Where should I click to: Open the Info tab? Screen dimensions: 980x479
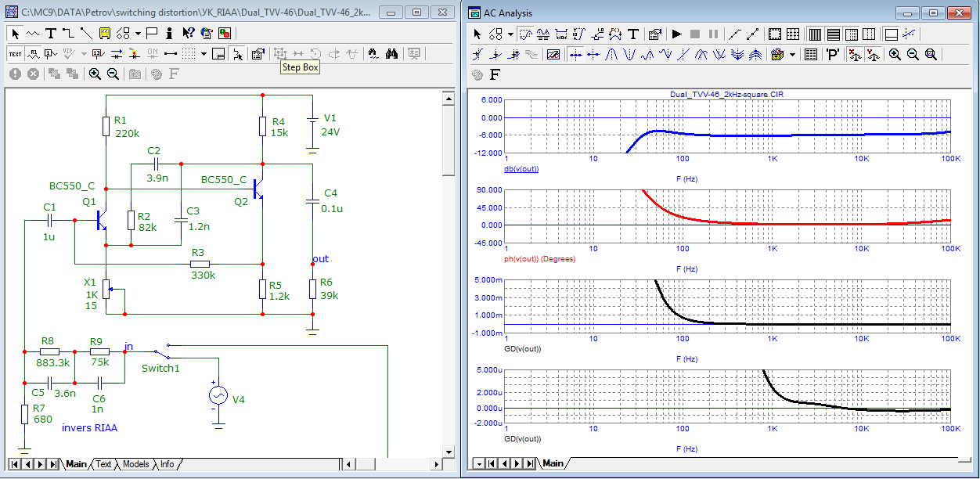(x=168, y=464)
